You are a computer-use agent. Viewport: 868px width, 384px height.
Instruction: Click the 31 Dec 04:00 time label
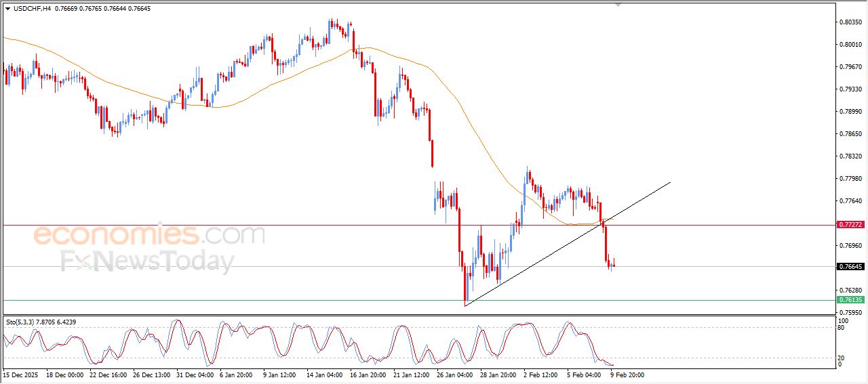(x=197, y=374)
